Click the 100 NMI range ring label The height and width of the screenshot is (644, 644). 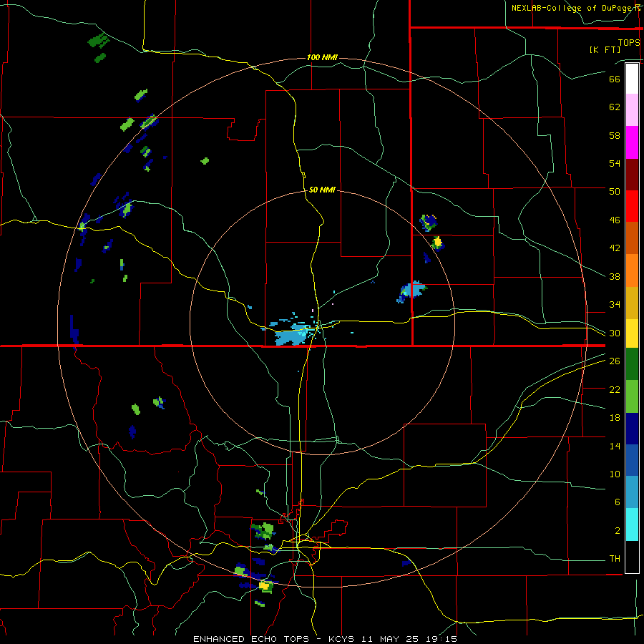tap(322, 57)
